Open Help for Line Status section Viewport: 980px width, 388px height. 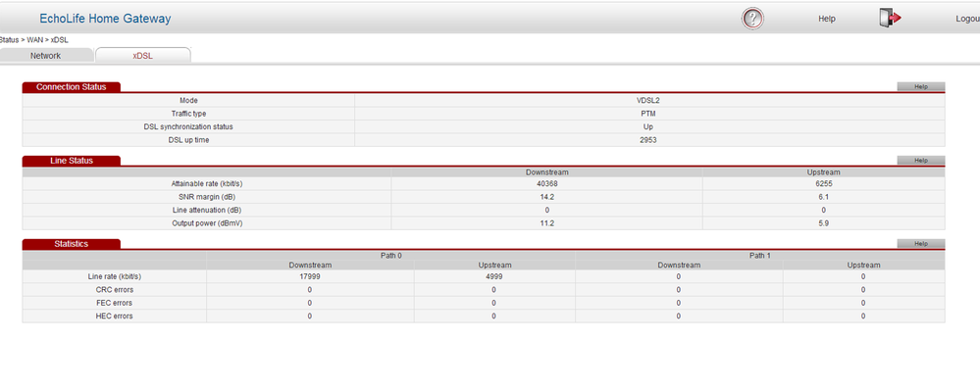pos(920,161)
